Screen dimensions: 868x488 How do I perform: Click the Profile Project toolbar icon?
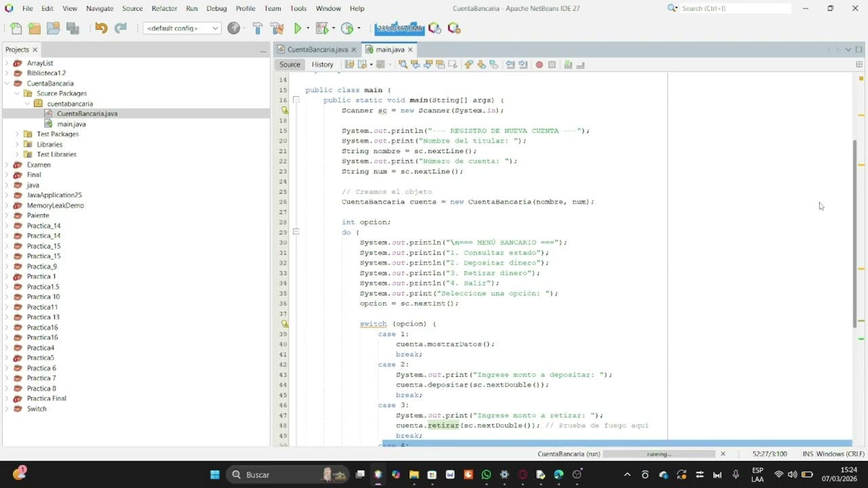pos(347,28)
